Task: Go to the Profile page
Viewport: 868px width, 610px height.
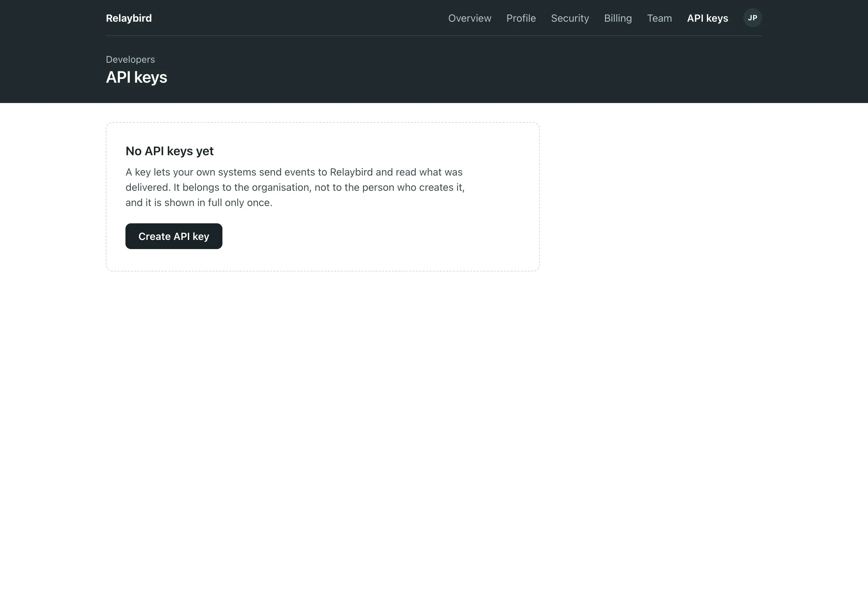Action: pos(521,18)
